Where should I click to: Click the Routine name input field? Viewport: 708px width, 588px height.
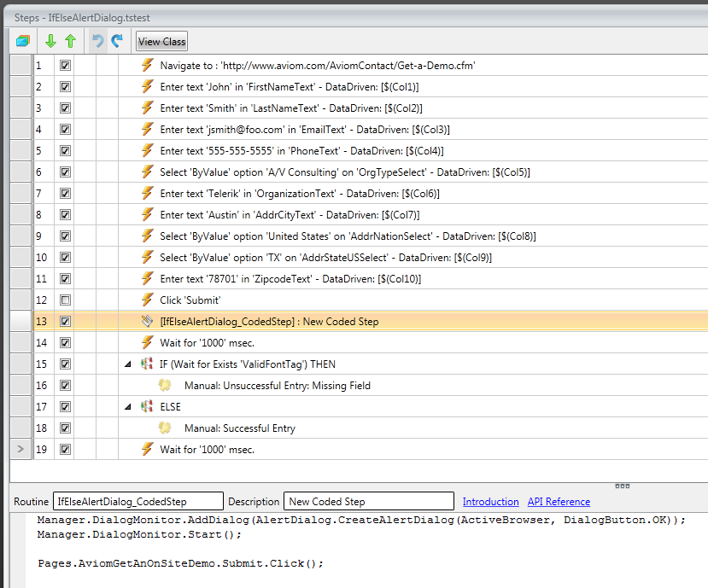[138, 501]
